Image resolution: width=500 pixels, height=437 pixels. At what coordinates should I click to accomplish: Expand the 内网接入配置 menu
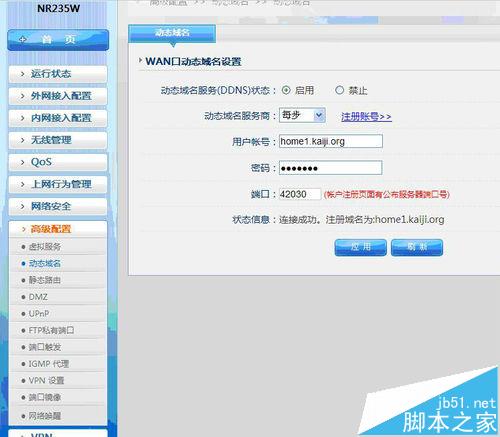(58, 118)
